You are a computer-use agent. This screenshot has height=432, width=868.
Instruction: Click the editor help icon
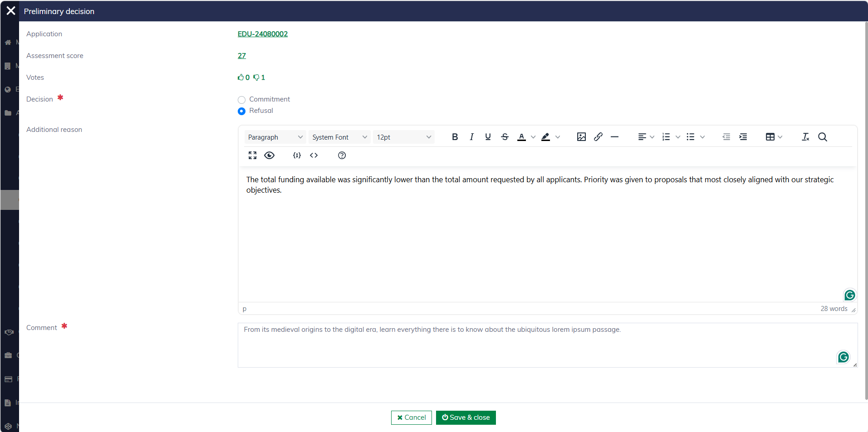tap(342, 155)
